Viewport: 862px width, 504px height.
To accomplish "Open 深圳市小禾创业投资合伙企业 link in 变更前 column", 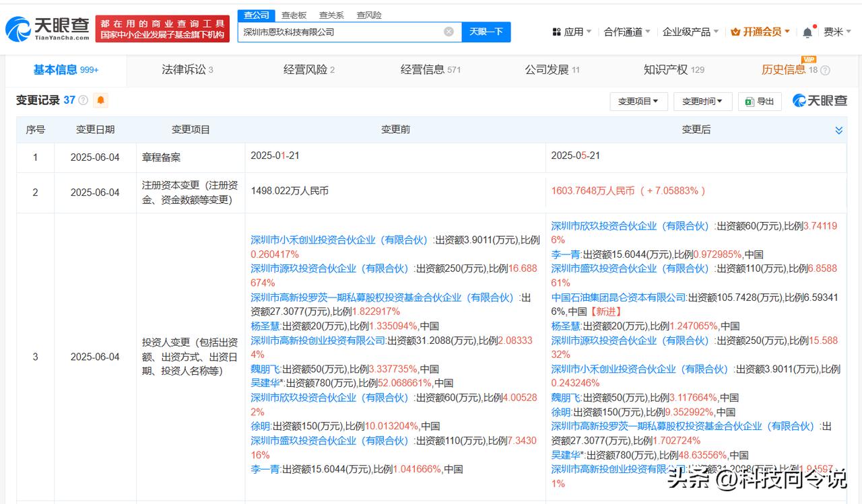I will [x=339, y=240].
